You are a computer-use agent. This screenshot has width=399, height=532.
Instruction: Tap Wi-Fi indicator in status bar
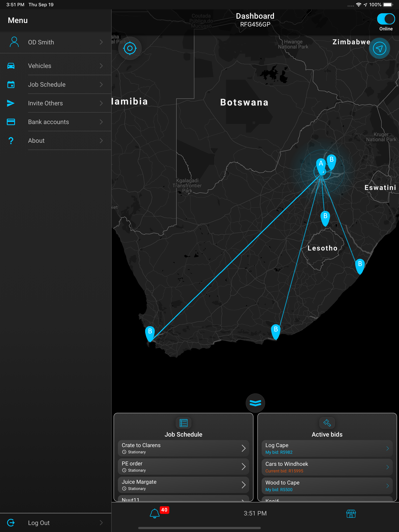coord(358,4)
